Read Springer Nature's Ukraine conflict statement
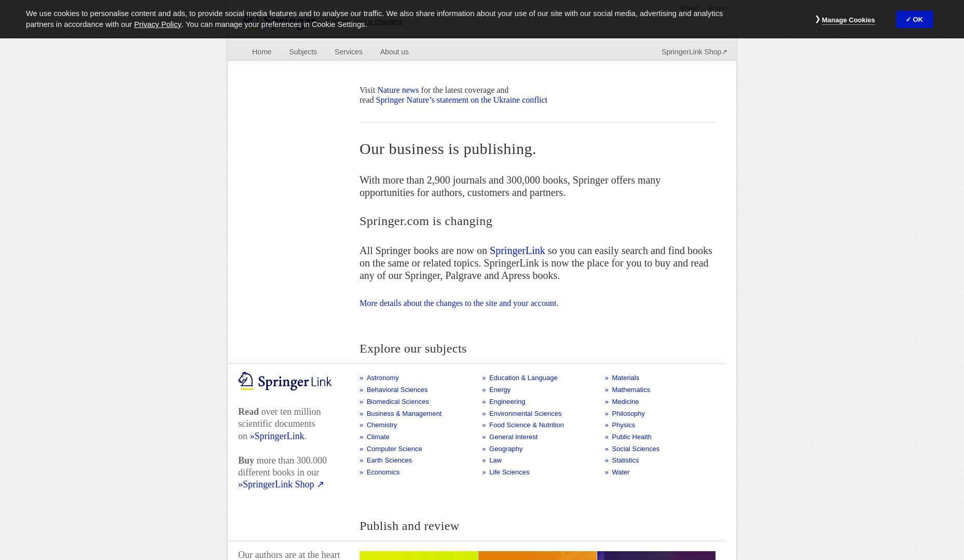The height and width of the screenshot is (560, 964). (461, 100)
